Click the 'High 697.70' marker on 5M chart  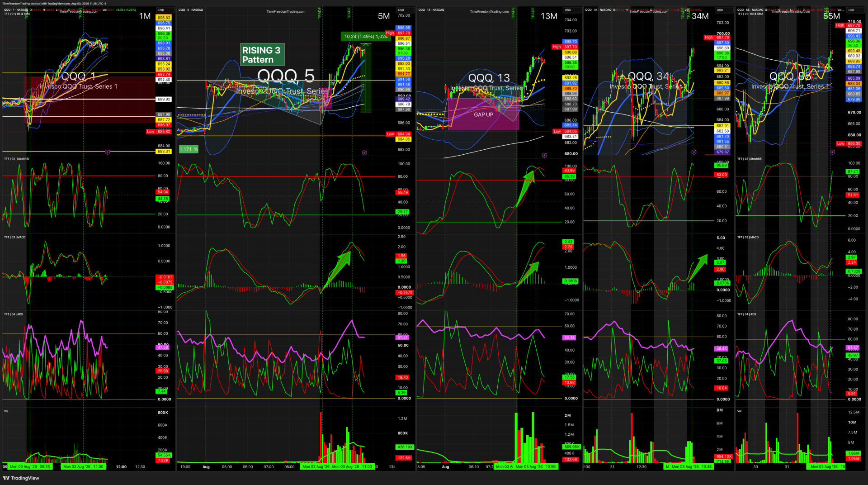[x=398, y=33]
